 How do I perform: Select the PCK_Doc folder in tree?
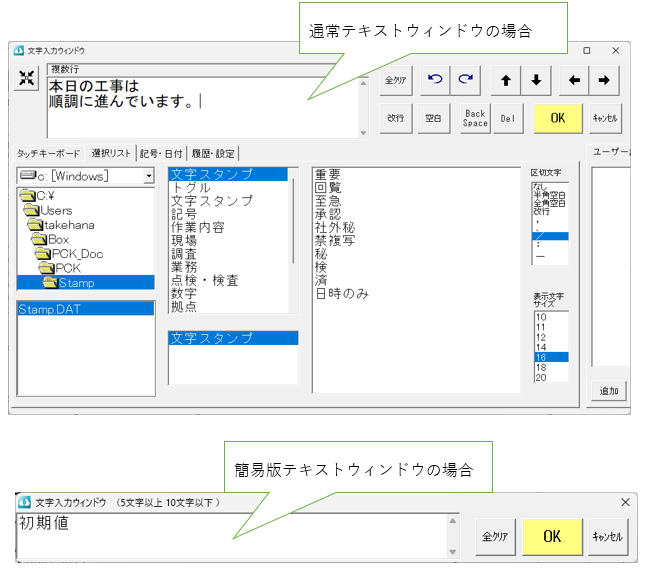tap(77, 254)
